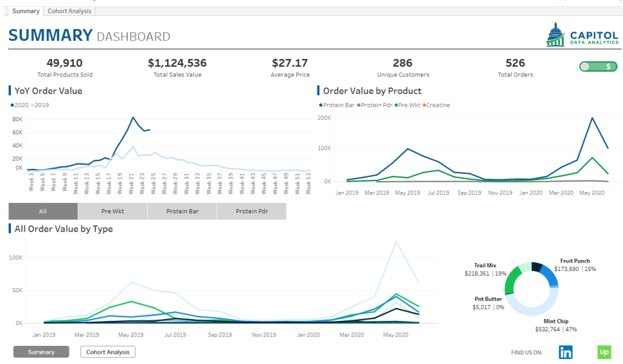The width and height of the screenshot is (623, 364).
Task: Open the Upwork icon link
Action: 604,352
